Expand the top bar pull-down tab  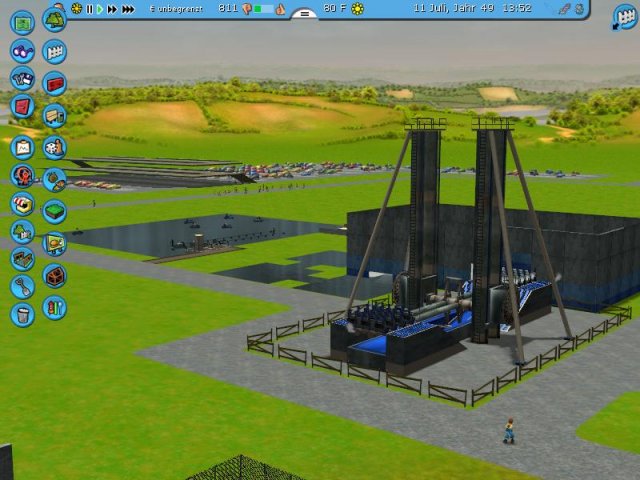coord(304,14)
